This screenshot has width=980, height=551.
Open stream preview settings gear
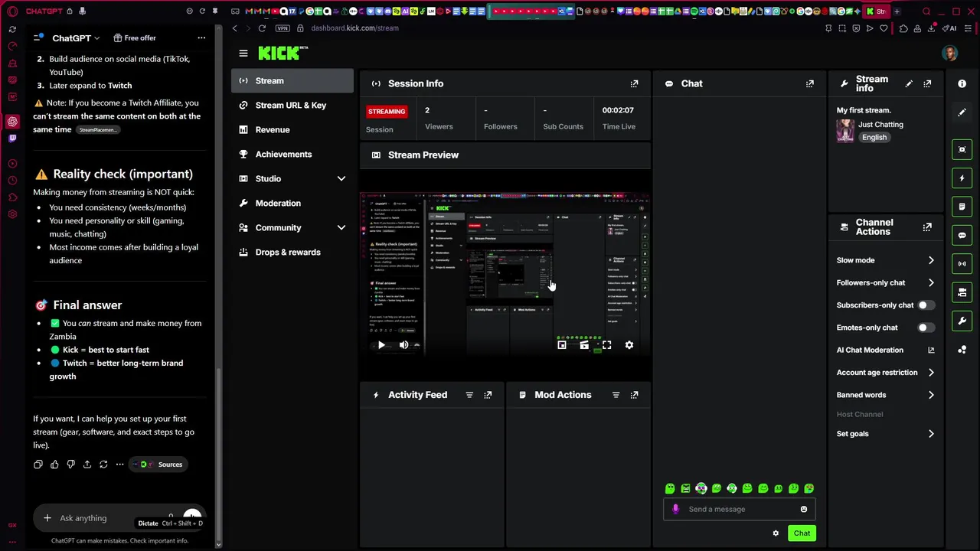point(629,345)
